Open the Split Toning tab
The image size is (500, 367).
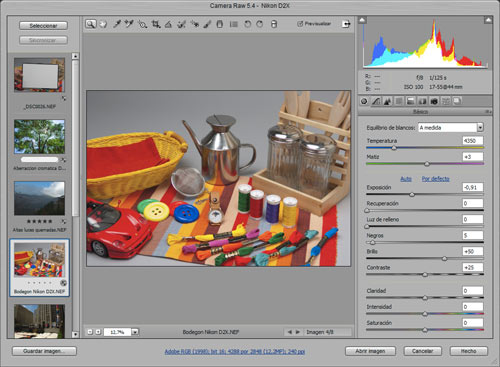click(x=411, y=101)
